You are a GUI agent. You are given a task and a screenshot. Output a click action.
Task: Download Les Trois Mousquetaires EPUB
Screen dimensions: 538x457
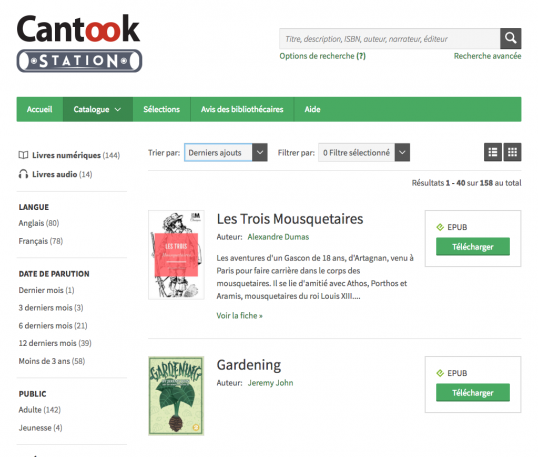(473, 247)
